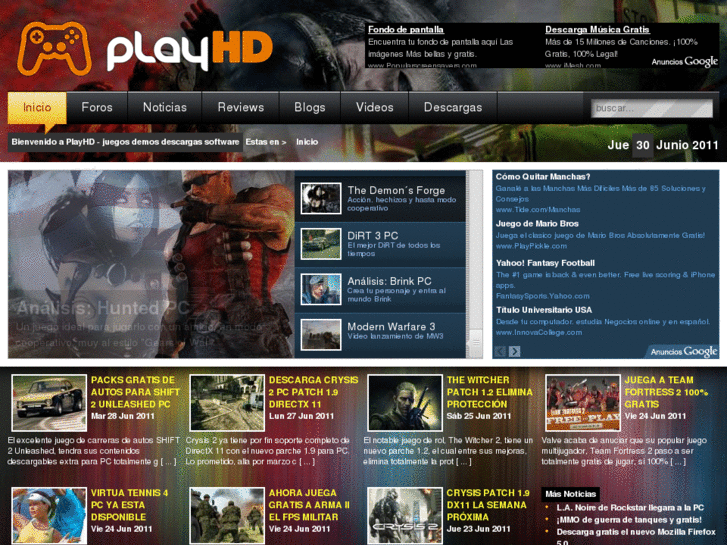Visit FantasySports.Yahoo.com link
Viewport: 727px width, 545px height.
[x=542, y=296]
